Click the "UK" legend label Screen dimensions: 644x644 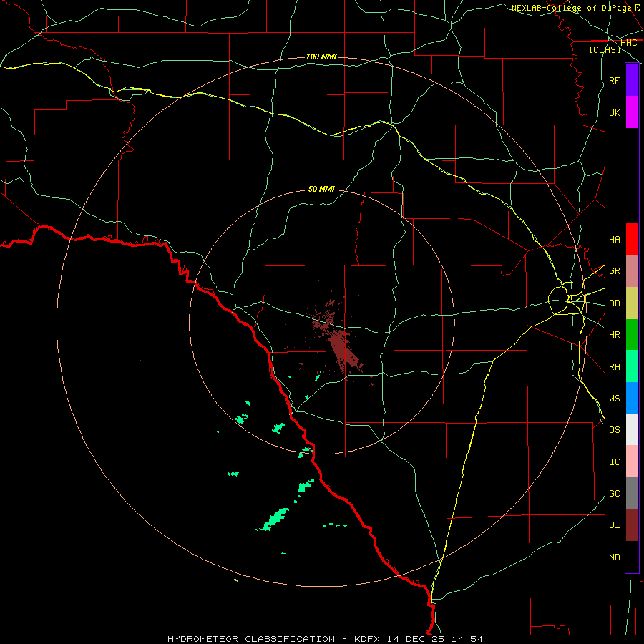(x=614, y=112)
